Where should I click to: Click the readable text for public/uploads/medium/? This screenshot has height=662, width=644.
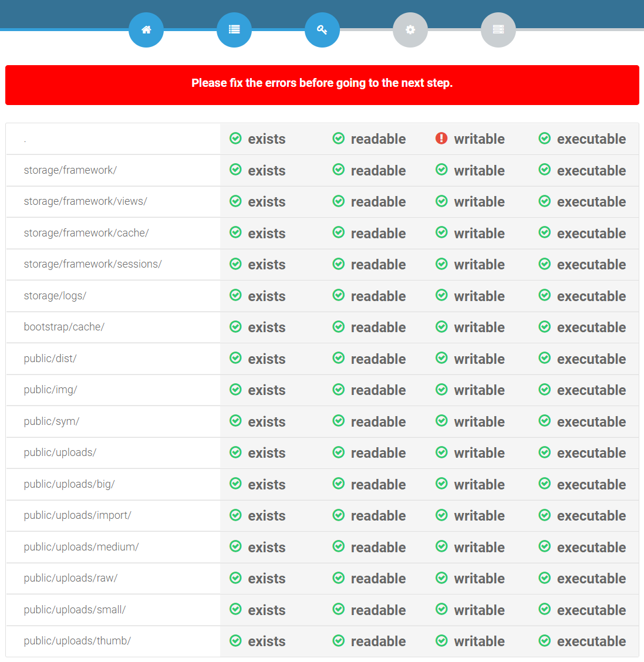coord(378,547)
